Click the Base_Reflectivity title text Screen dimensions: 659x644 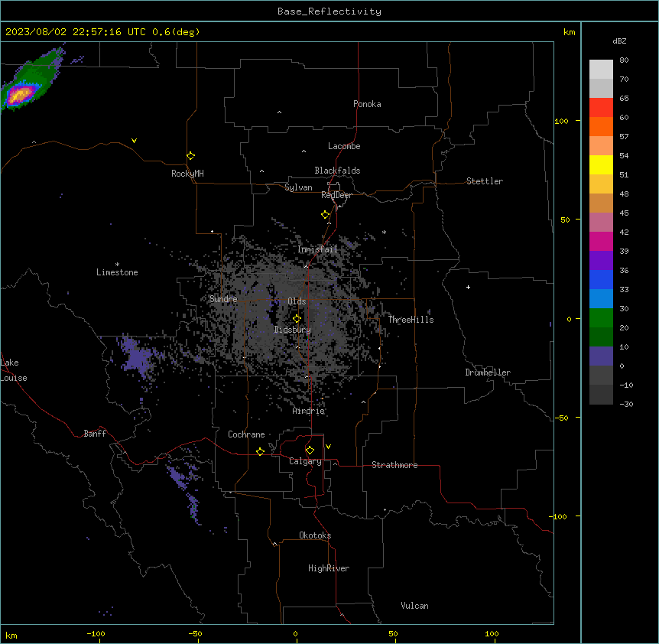click(329, 11)
